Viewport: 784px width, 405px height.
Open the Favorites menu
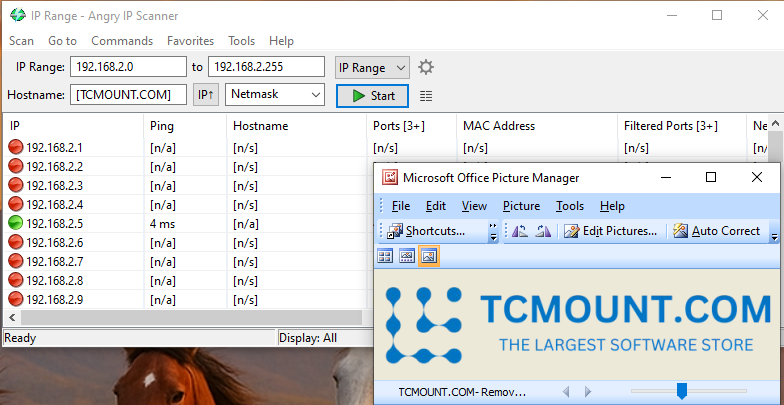190,41
